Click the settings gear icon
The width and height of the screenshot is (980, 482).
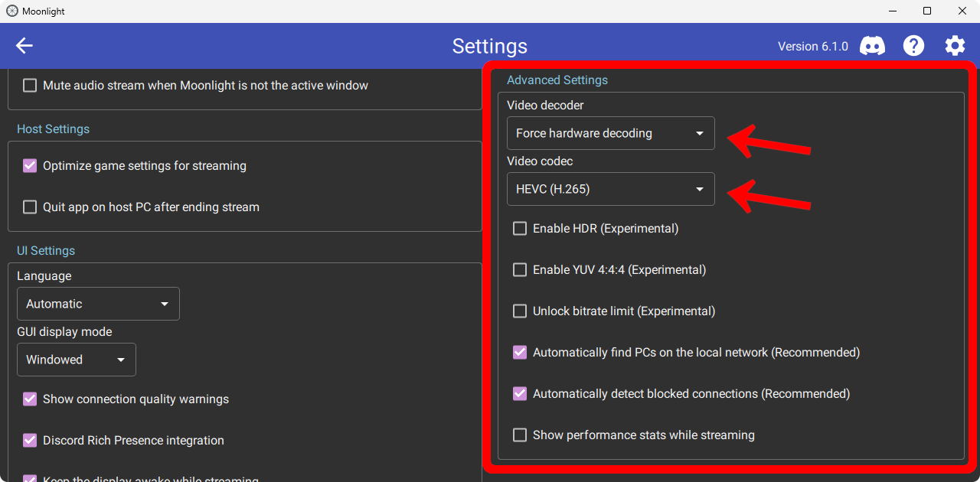point(955,46)
